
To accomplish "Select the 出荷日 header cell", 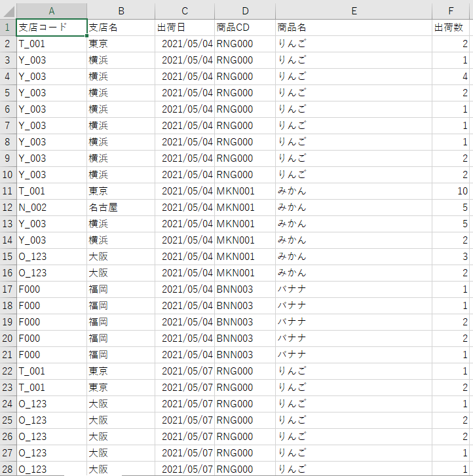I will (185, 27).
